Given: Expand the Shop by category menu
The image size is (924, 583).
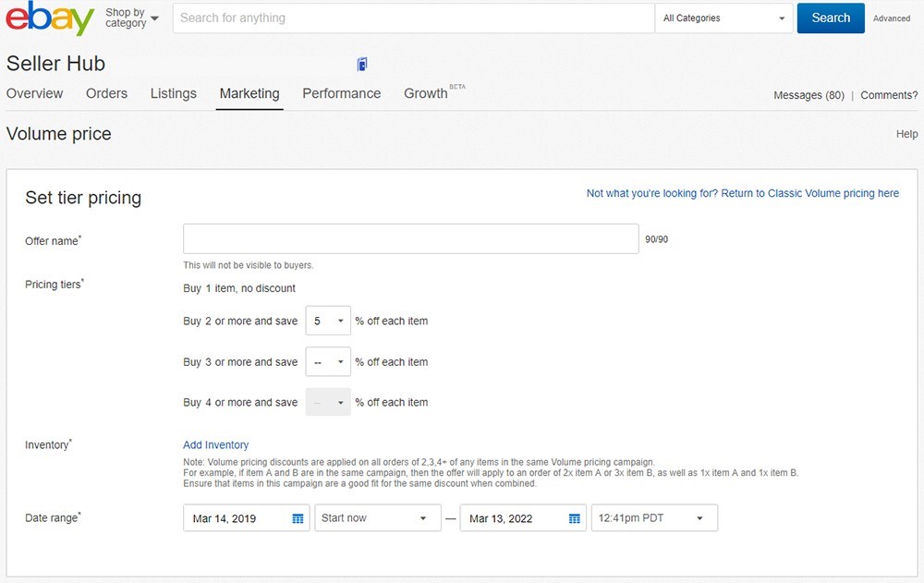Looking at the screenshot, I should tap(131, 18).
